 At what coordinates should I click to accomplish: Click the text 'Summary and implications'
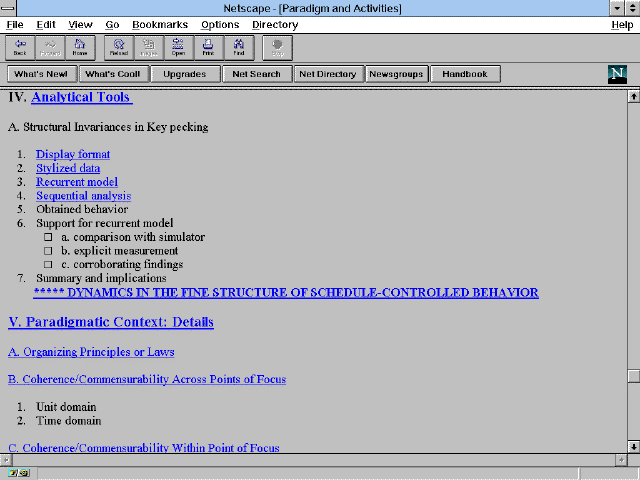[x=101, y=278]
